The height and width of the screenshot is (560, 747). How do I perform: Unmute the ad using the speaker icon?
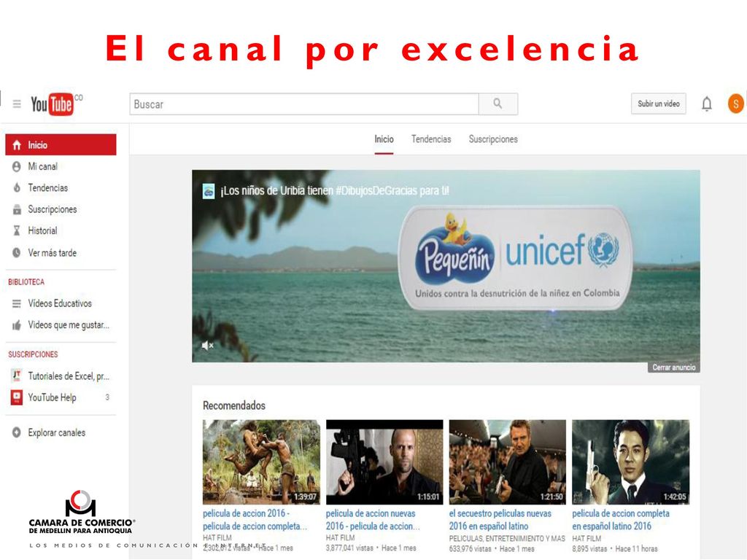pos(207,345)
